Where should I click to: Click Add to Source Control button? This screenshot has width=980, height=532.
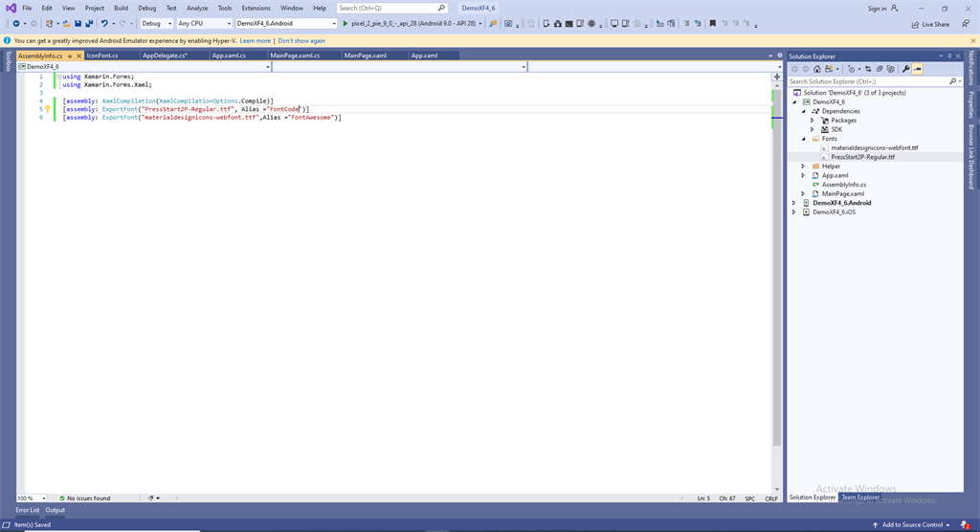coord(911,524)
